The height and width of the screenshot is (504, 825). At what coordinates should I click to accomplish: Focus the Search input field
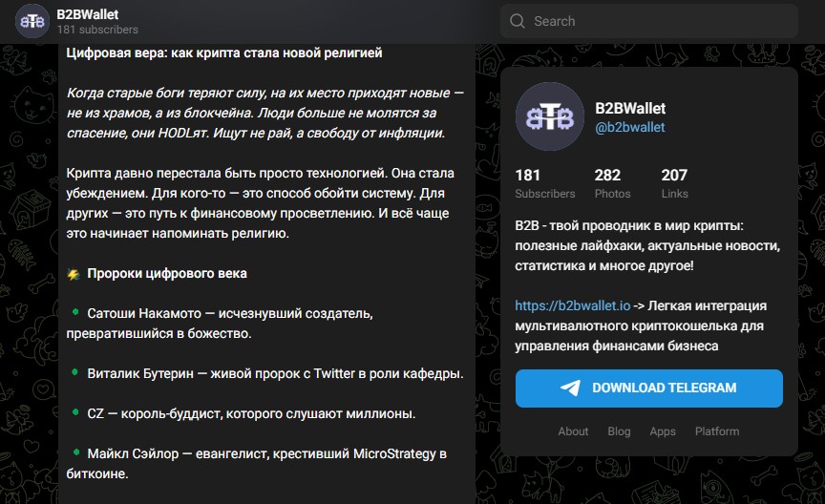click(648, 21)
